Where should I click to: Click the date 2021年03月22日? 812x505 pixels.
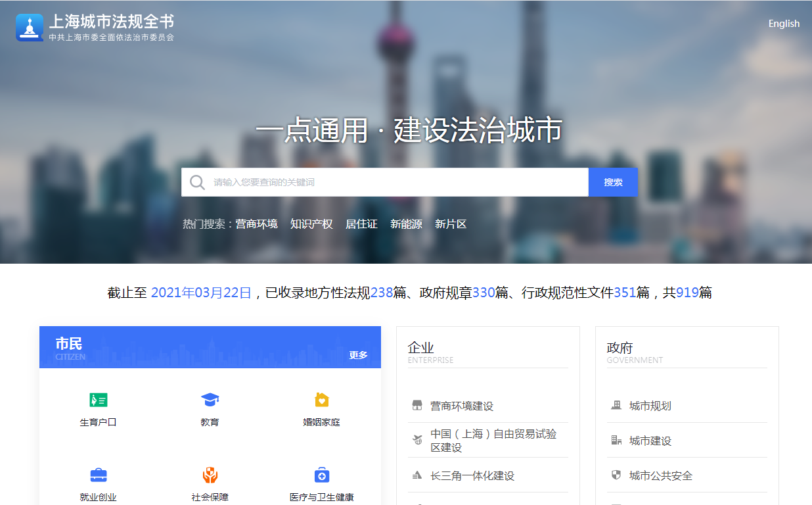tap(202, 293)
